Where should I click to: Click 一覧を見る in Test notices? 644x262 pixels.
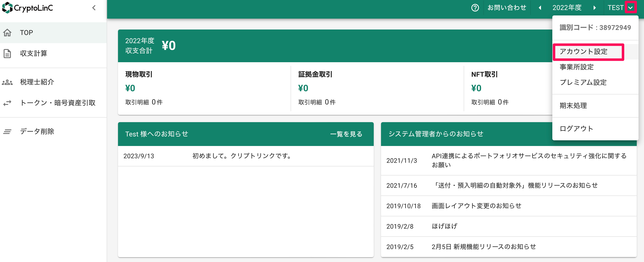tap(346, 134)
